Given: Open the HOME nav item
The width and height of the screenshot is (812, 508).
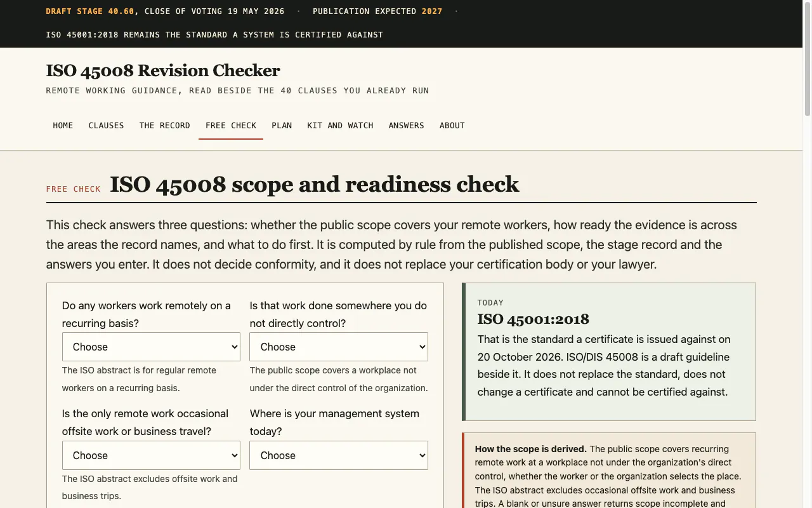Looking at the screenshot, I should click(x=63, y=126).
